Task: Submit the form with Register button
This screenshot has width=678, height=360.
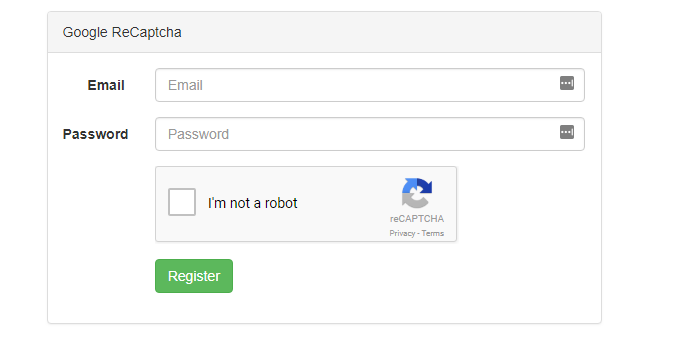Action: (x=194, y=276)
